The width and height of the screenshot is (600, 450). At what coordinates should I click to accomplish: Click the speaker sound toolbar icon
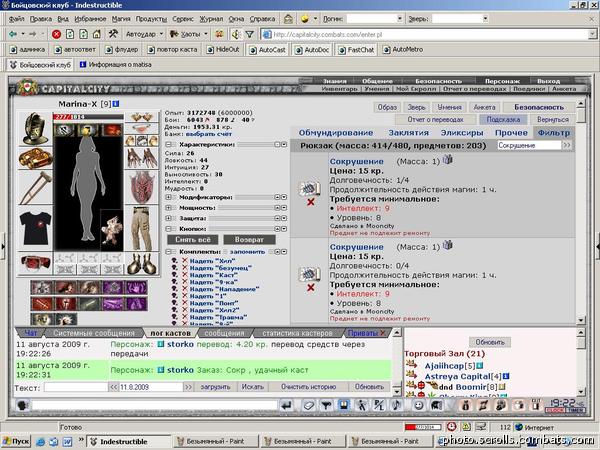236,34
